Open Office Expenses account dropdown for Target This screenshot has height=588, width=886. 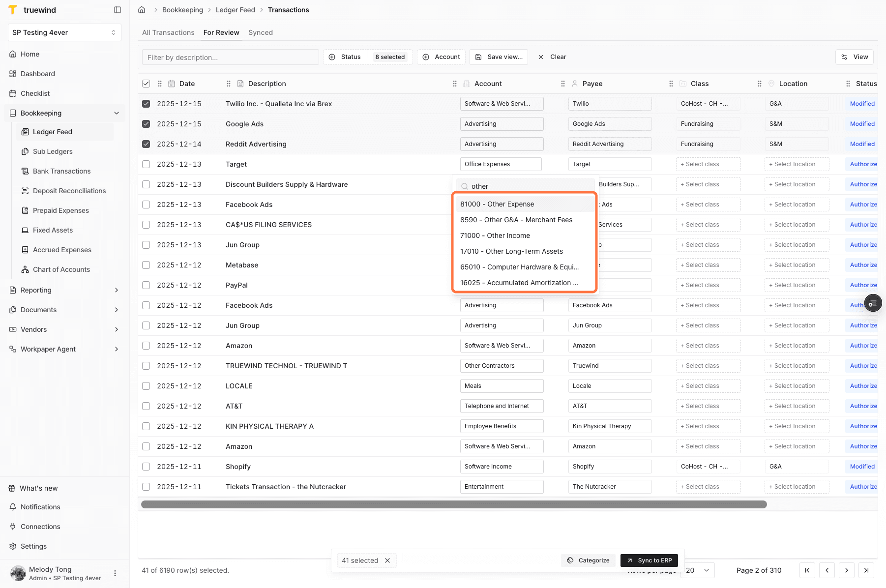coord(501,164)
